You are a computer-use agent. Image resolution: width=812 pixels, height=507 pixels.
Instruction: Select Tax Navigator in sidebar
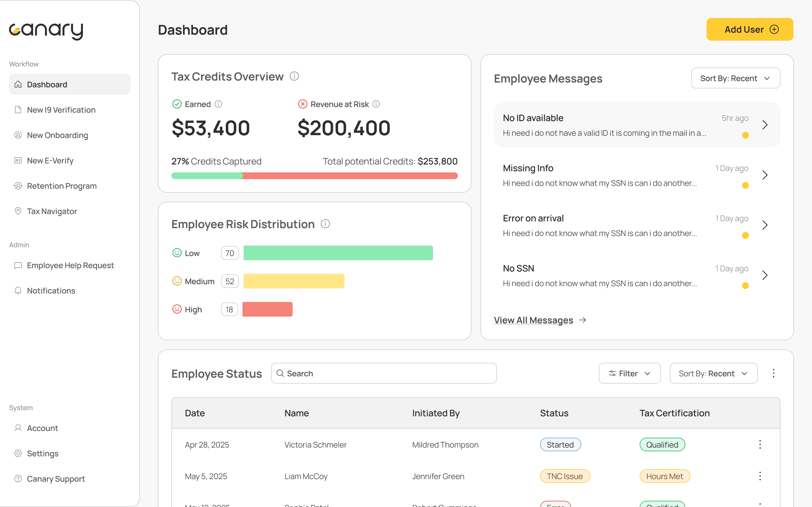click(52, 211)
